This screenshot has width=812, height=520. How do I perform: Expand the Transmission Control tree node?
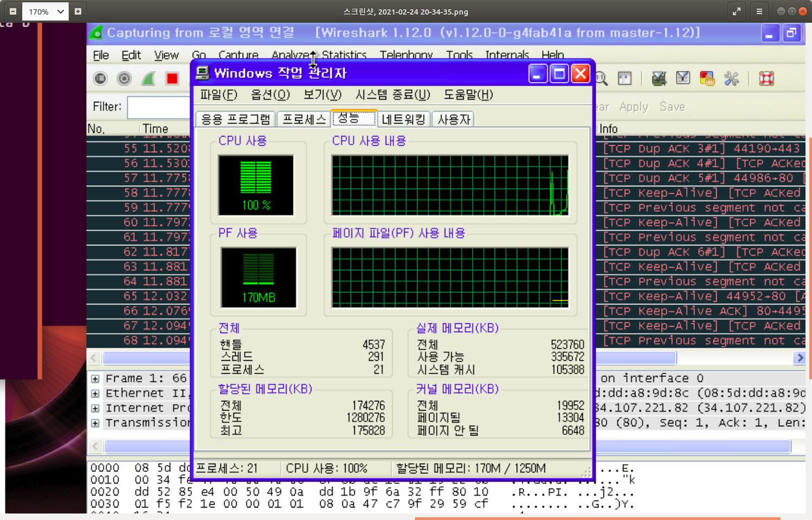click(95, 423)
